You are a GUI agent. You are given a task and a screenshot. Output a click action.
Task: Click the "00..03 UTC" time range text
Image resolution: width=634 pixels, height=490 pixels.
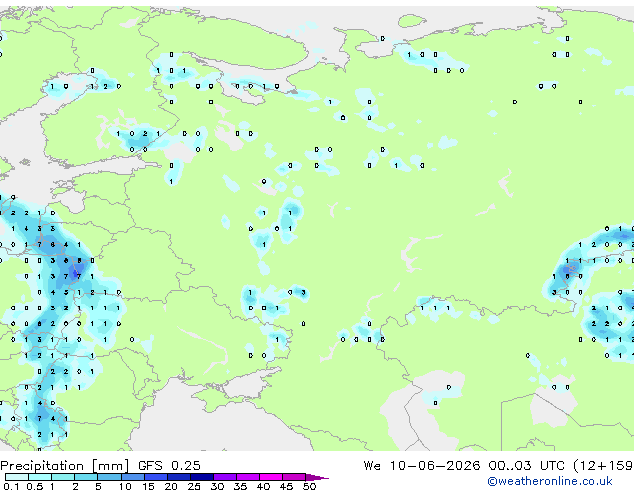click(526, 466)
